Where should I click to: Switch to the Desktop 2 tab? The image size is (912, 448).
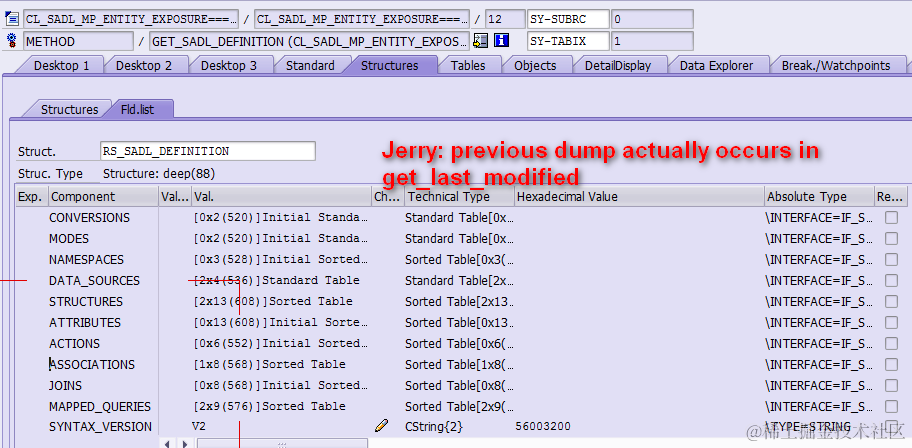(144, 65)
